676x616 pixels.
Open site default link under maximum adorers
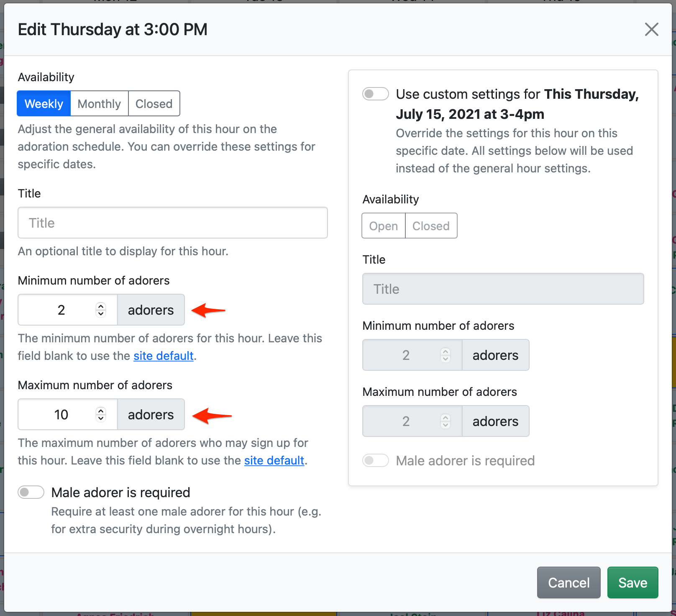coord(274,460)
